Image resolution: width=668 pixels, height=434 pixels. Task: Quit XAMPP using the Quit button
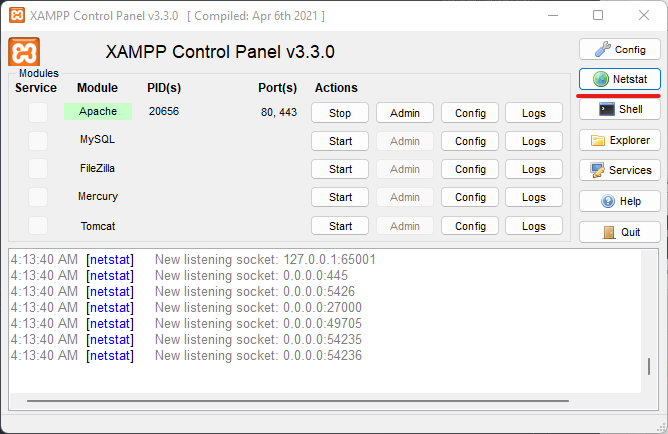pos(620,232)
